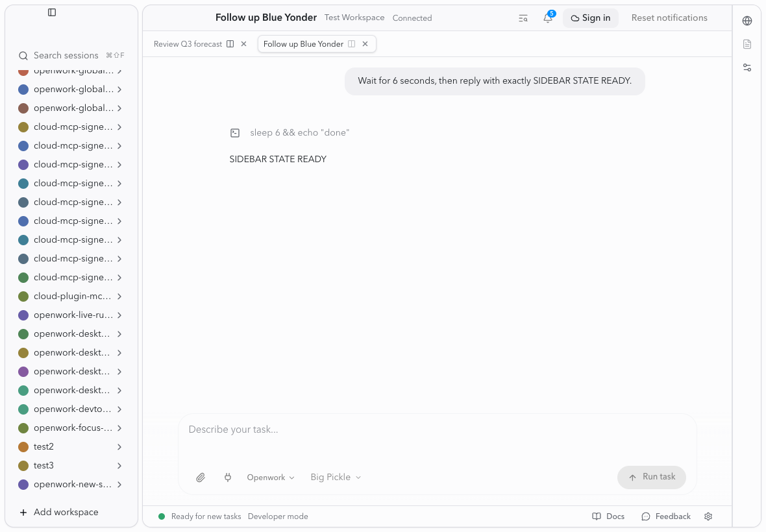
Task: Select the openwork-focus-… workspace name
Action: [x=73, y=428]
